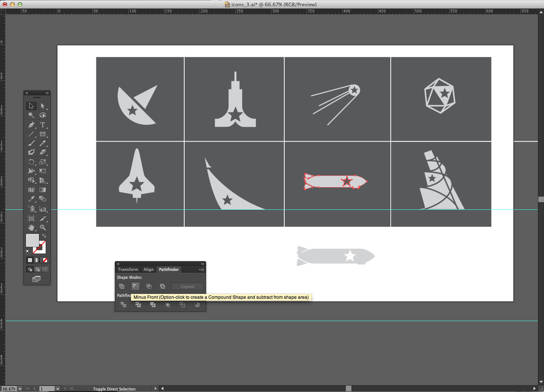Screen dimensions: 544x392
Task: Click the Expand button in Pathfinder
Action: tap(187, 286)
